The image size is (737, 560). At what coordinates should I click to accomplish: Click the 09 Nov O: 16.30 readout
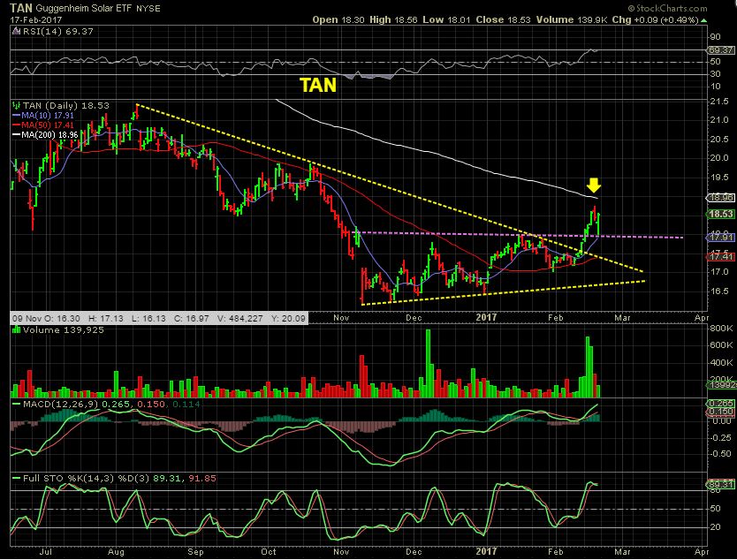[46, 319]
